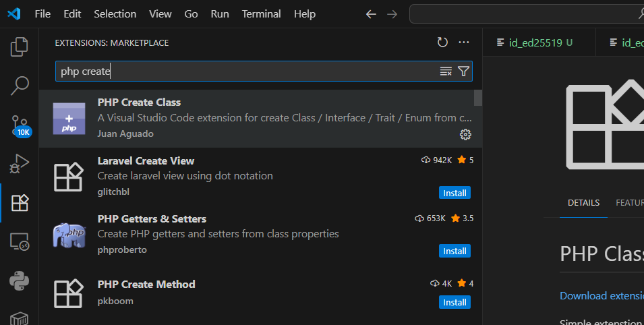Install the PHP Getters & Setters extension
The height and width of the screenshot is (325, 644).
[x=455, y=251]
